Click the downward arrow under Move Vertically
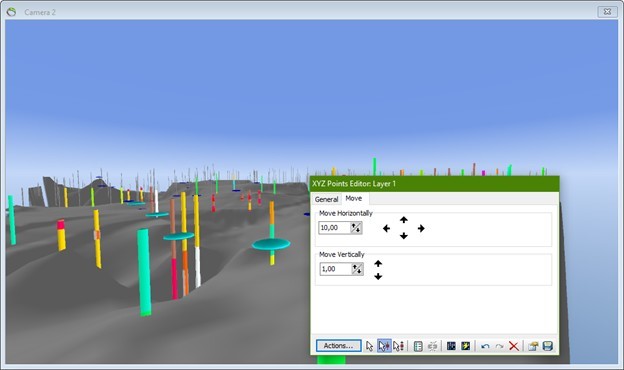Screen dimensions: 624x370 click(x=378, y=276)
